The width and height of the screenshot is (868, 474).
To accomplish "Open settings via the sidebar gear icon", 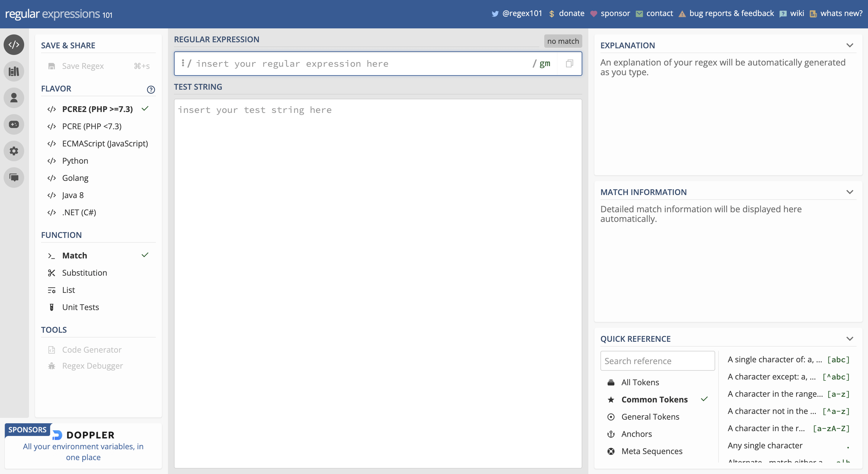I will 14,151.
